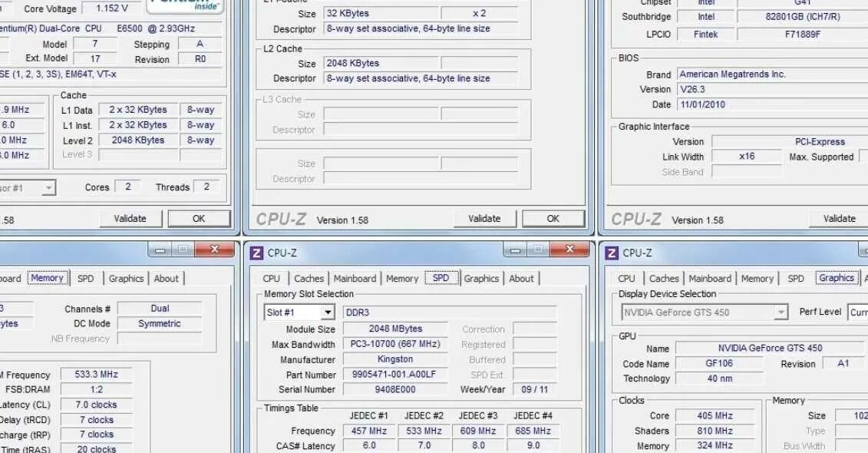Click the Cores count field
This screenshot has height=453, width=868.
[128, 187]
